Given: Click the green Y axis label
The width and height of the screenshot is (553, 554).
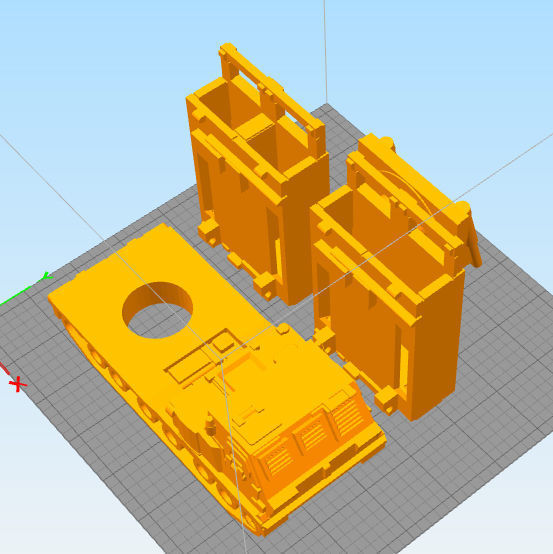Looking at the screenshot, I should pos(47,276).
